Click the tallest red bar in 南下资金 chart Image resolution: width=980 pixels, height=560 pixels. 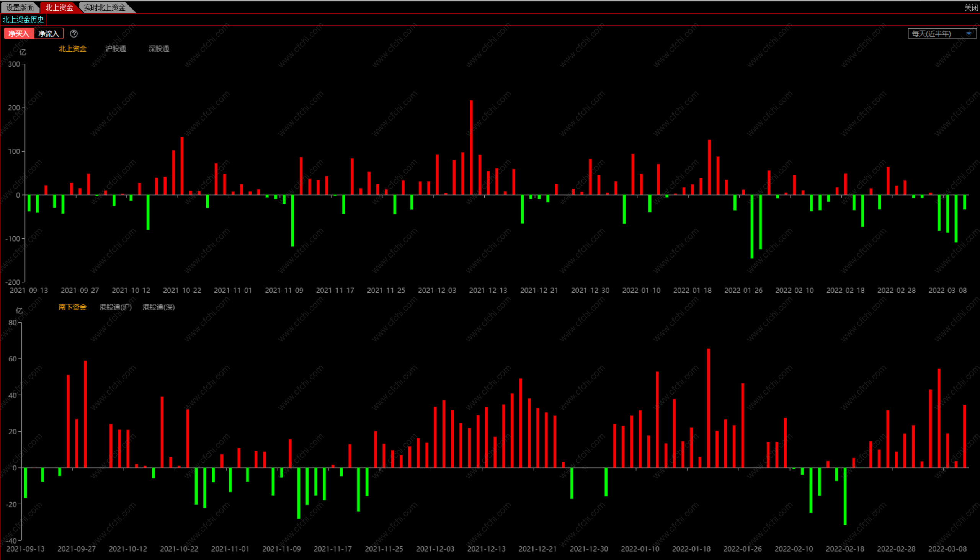pyautogui.click(x=708, y=408)
